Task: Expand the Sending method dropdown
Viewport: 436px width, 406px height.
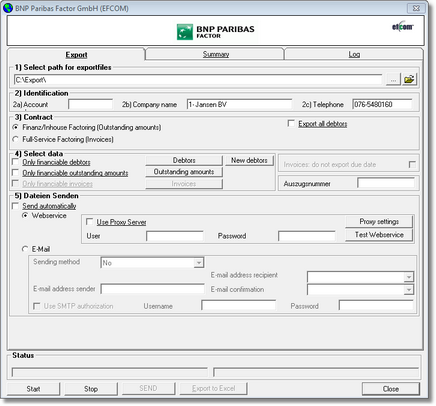Action: point(199,263)
